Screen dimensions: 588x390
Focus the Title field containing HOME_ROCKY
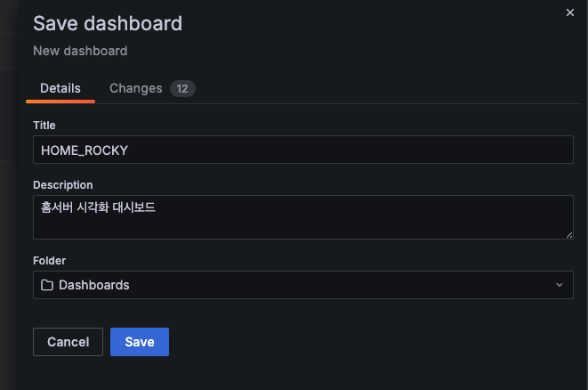point(303,150)
